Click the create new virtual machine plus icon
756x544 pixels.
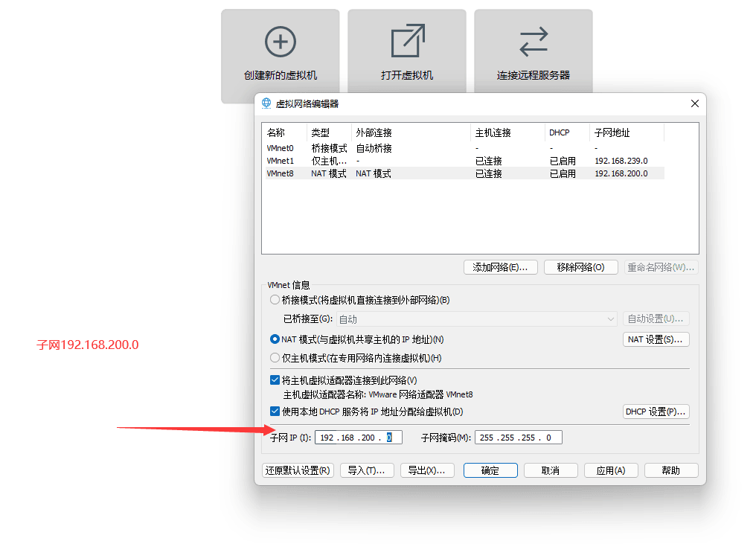point(280,42)
